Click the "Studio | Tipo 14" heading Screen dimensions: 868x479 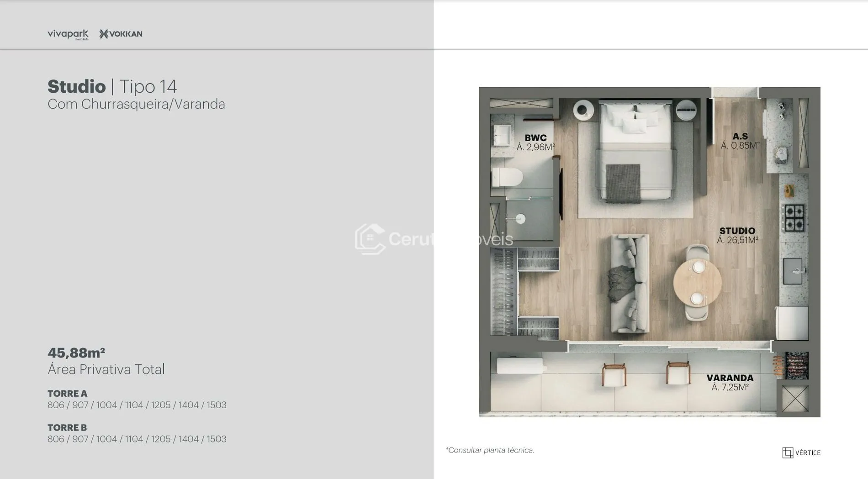pyautogui.click(x=112, y=86)
